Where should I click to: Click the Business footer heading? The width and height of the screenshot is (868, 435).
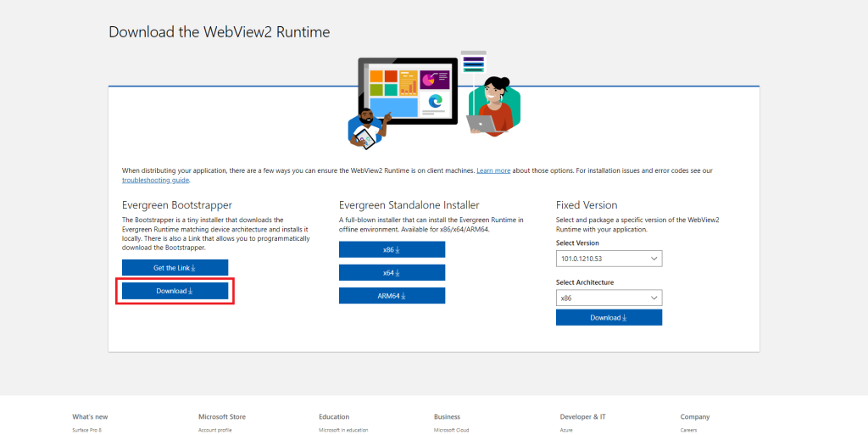(448, 416)
